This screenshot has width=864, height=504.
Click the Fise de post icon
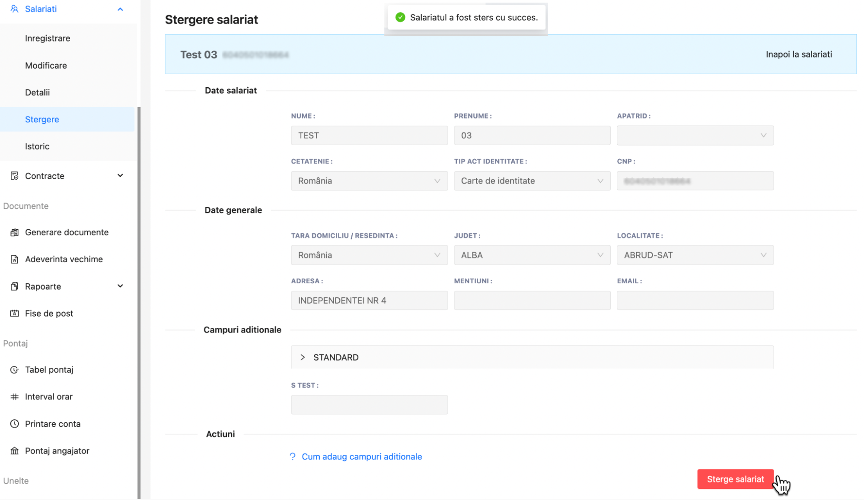pyautogui.click(x=14, y=314)
